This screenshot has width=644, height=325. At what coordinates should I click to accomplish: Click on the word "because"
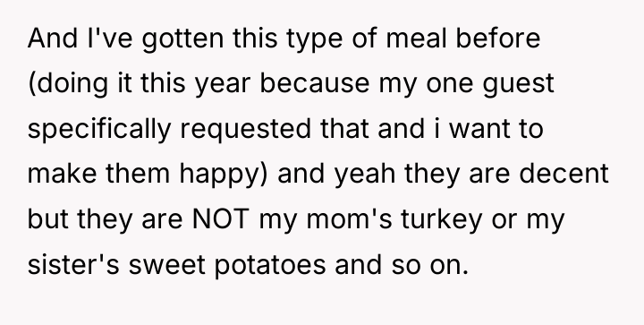point(315,83)
